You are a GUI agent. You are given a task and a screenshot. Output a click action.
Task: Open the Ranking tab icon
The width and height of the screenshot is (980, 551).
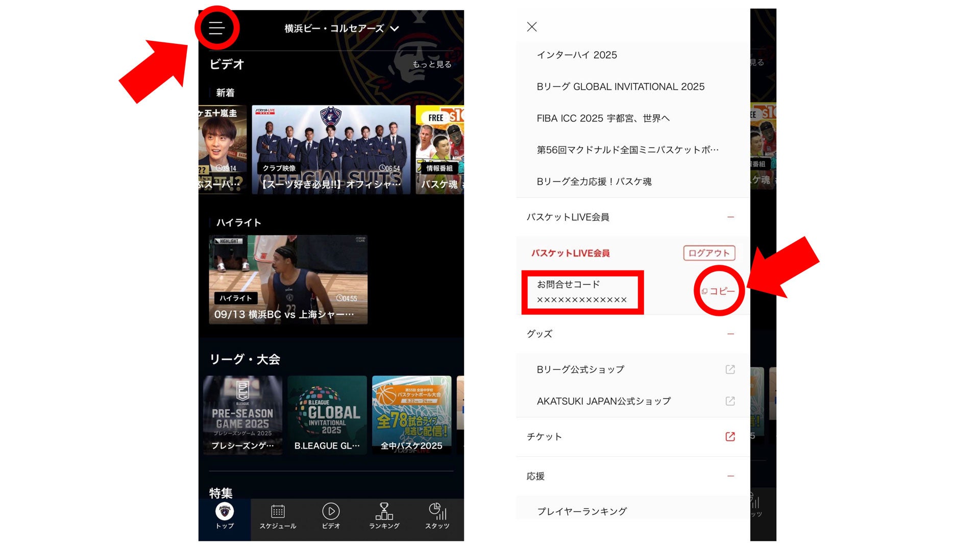[x=384, y=512]
